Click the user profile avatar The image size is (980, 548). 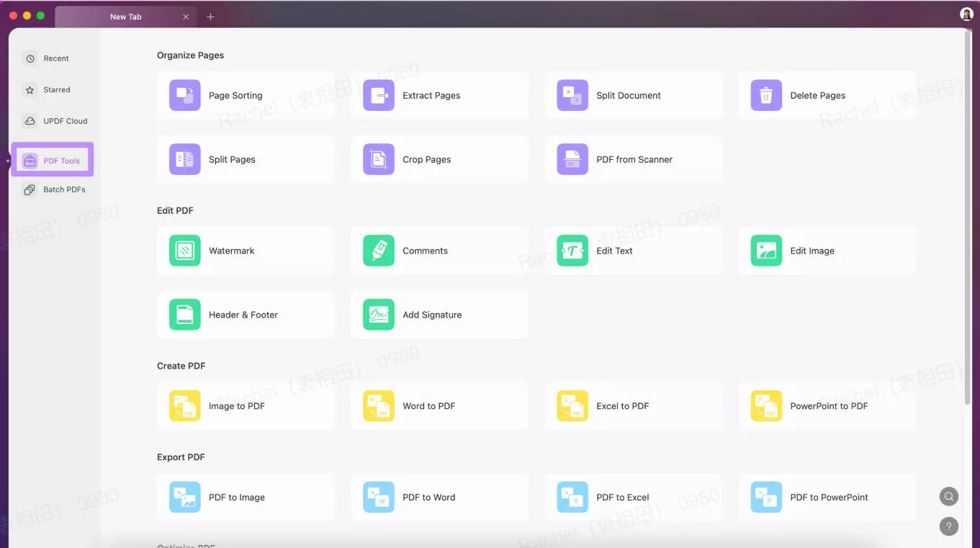[x=966, y=14]
